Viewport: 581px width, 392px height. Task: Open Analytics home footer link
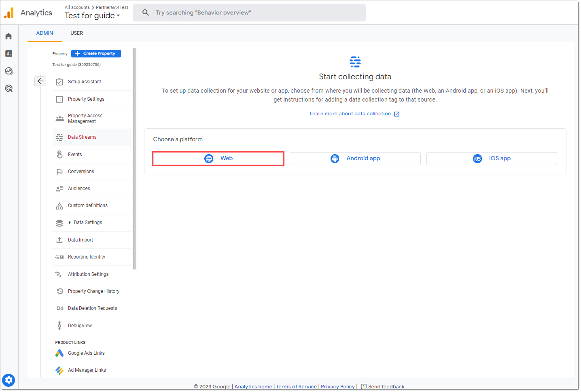(x=253, y=387)
